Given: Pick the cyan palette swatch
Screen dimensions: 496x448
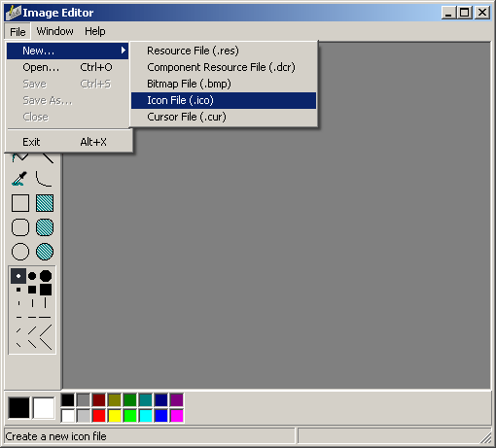Looking at the screenshot, I should (x=146, y=416).
